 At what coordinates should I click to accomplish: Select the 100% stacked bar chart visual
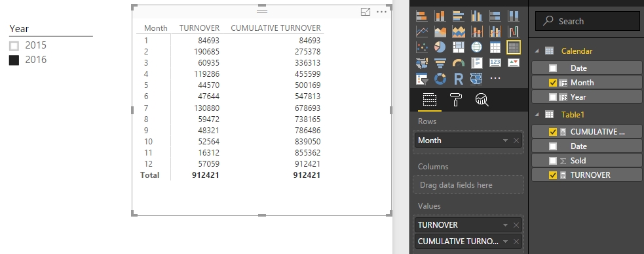tap(495, 16)
